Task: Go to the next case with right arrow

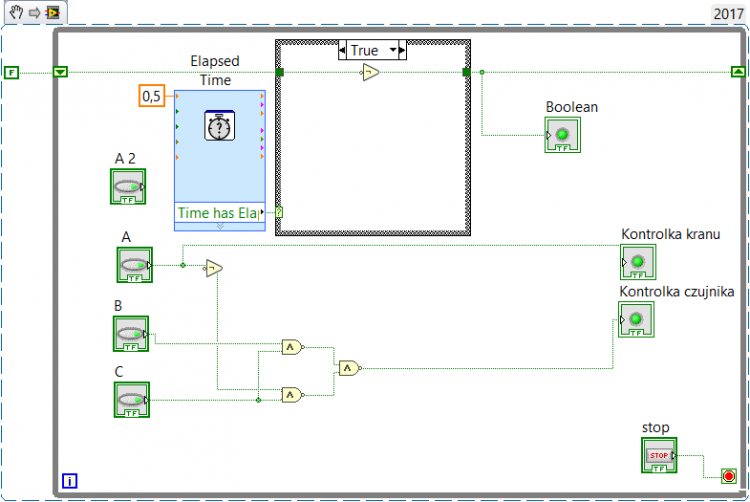Action: coord(402,50)
